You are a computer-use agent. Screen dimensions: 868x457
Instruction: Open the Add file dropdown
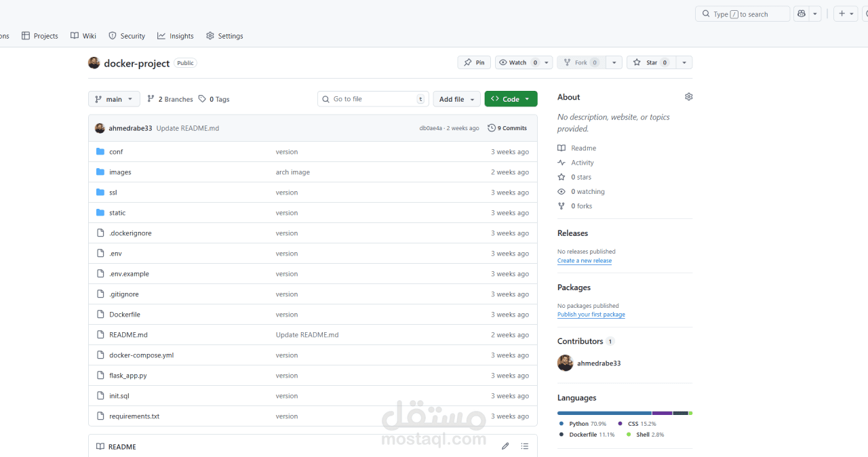click(x=456, y=99)
